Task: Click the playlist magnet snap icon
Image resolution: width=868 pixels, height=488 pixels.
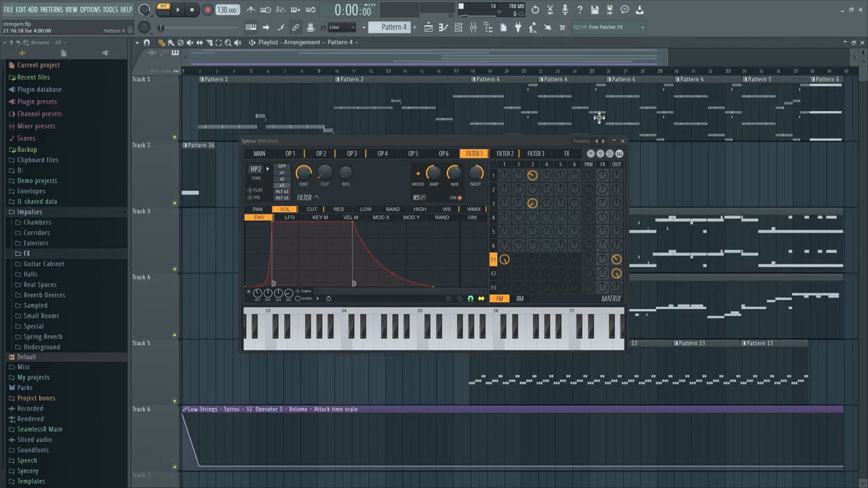Action: [146, 42]
